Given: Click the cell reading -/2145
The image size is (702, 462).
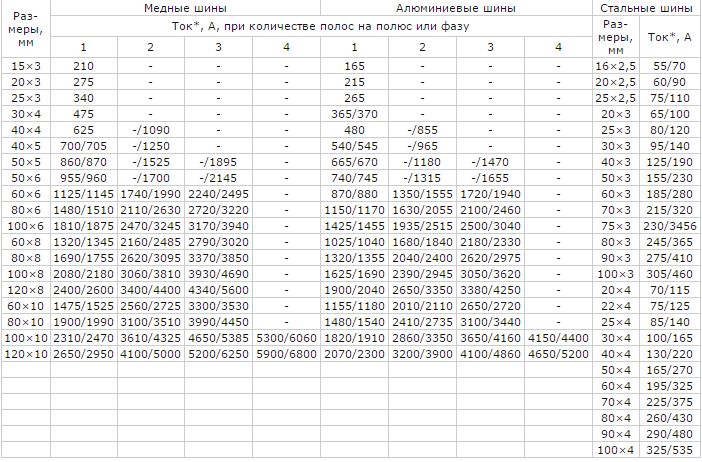Looking at the screenshot, I should coord(218,178).
